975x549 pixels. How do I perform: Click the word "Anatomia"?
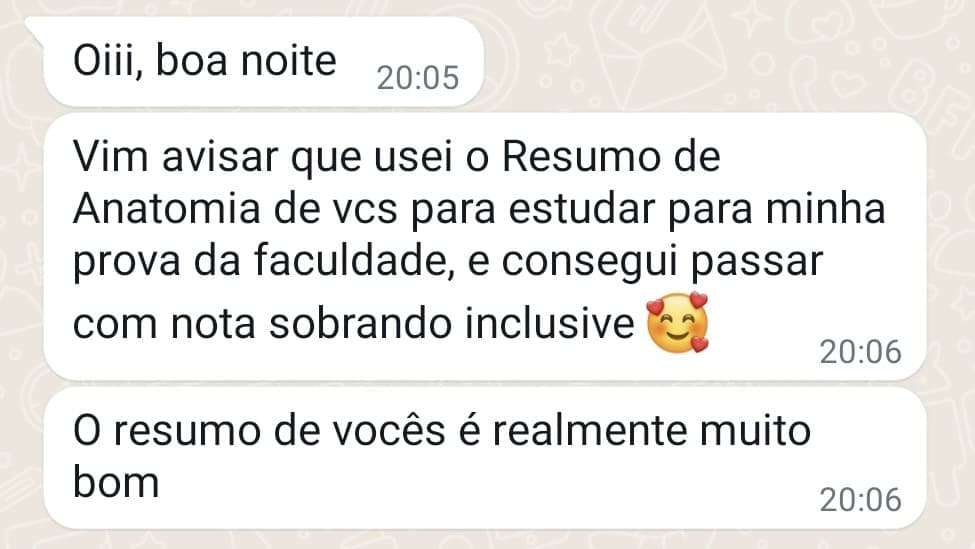[x=167, y=208]
